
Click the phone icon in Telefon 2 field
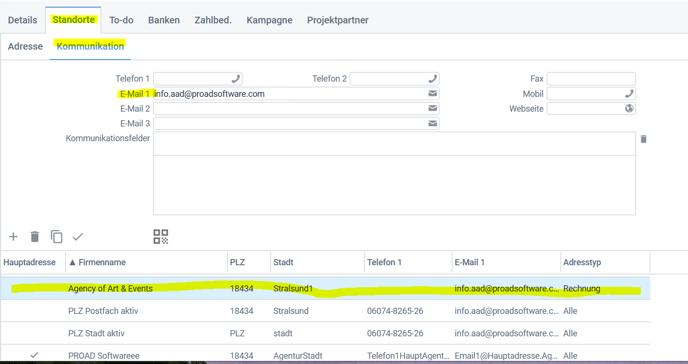433,79
